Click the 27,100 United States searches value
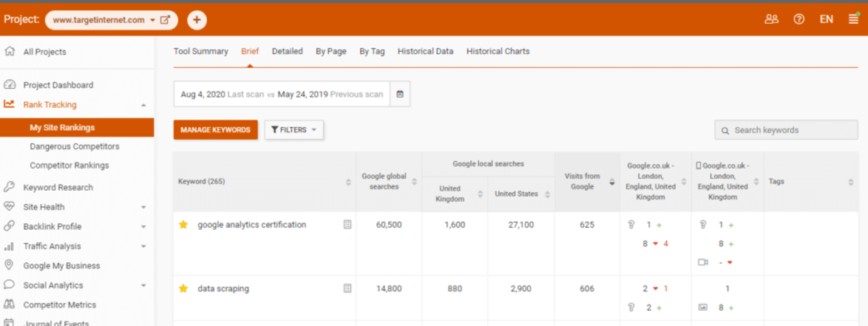 tap(521, 225)
